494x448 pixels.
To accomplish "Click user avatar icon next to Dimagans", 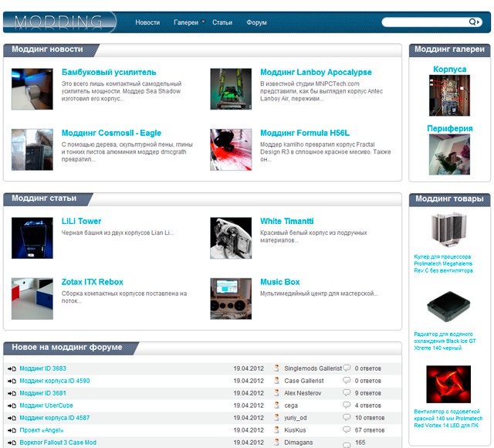I will [276, 442].
